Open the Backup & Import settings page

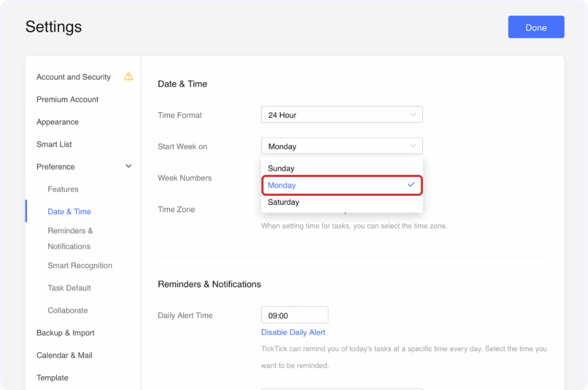[x=65, y=332]
